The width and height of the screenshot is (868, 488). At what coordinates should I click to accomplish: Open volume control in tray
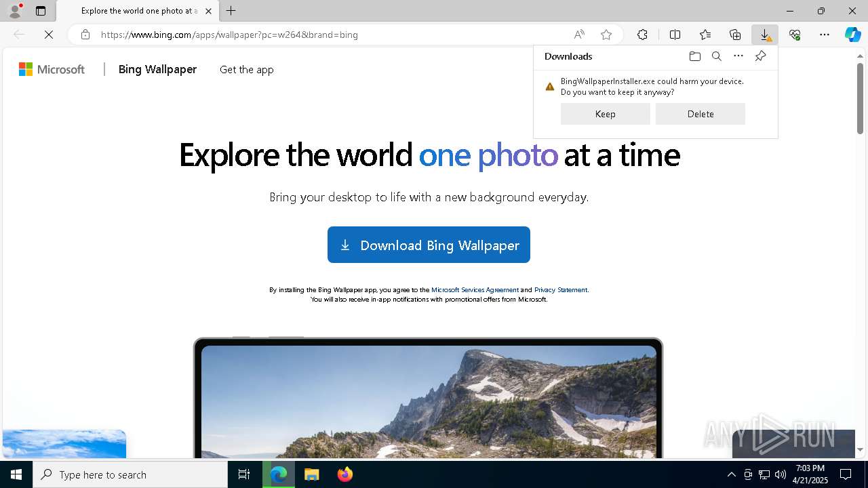tap(781, 474)
